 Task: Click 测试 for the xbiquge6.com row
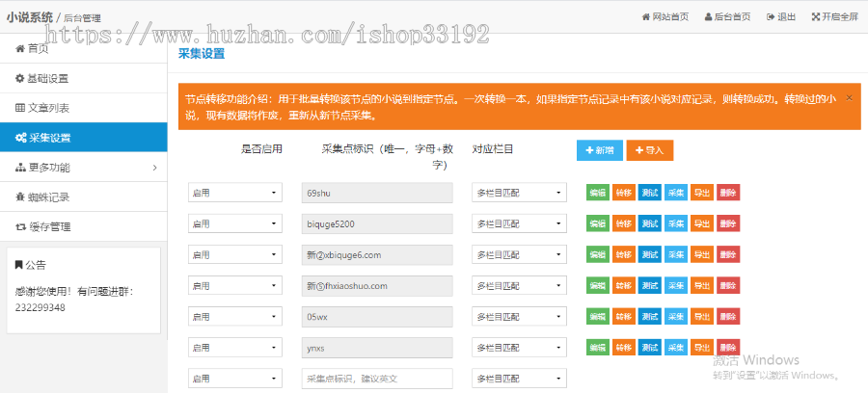tap(650, 254)
